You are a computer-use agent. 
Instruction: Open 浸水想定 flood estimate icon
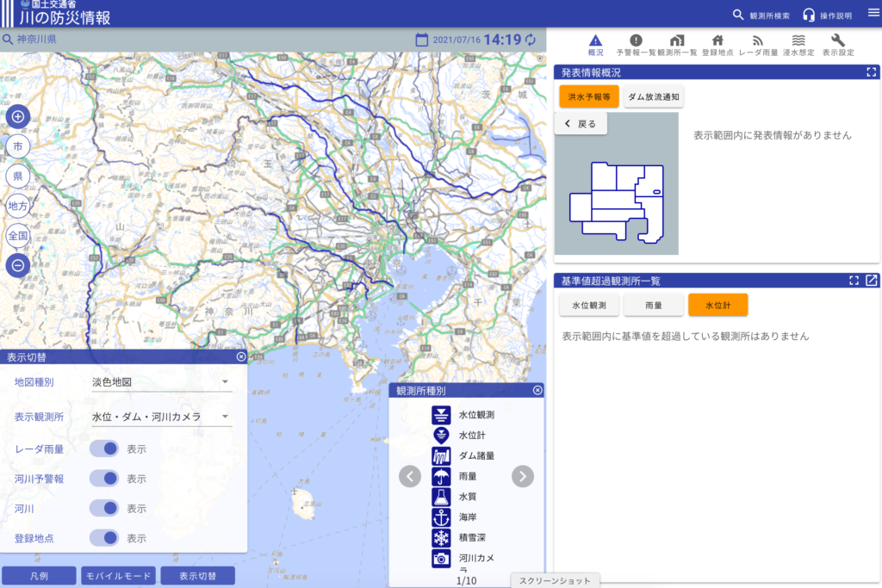798,45
